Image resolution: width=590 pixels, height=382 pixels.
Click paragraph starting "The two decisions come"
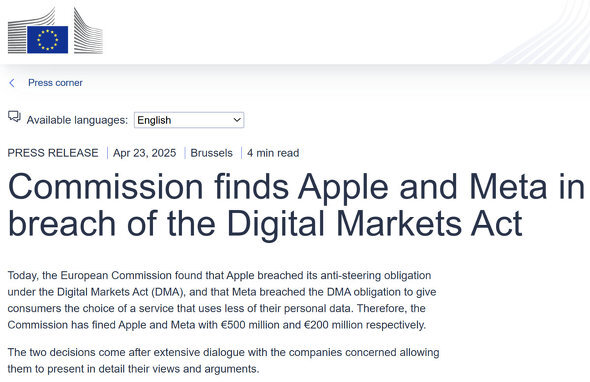point(224,361)
